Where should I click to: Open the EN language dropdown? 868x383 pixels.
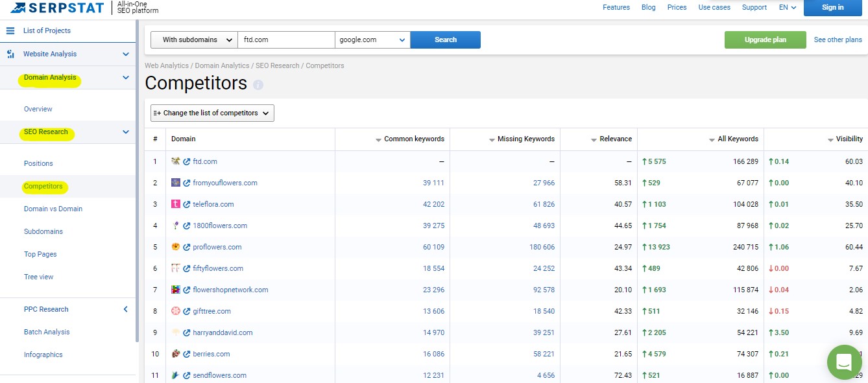point(788,8)
